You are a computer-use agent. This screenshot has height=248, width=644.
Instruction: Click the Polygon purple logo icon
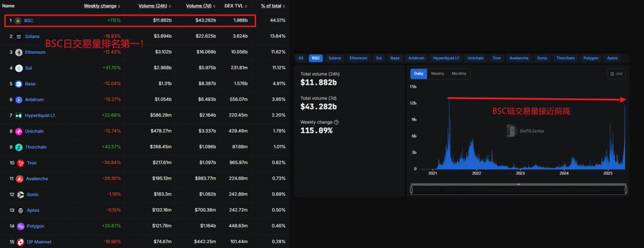coord(20,226)
